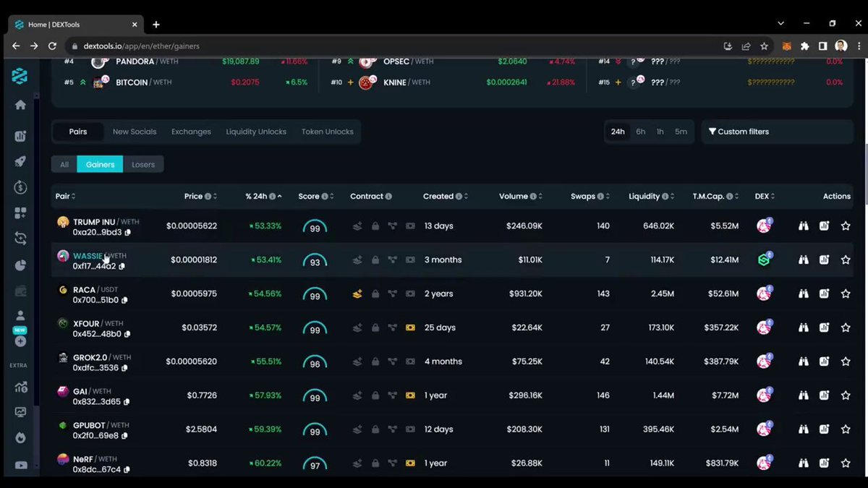Image resolution: width=868 pixels, height=488 pixels.
Task: Sort by the % 24h column header
Action: pos(260,196)
